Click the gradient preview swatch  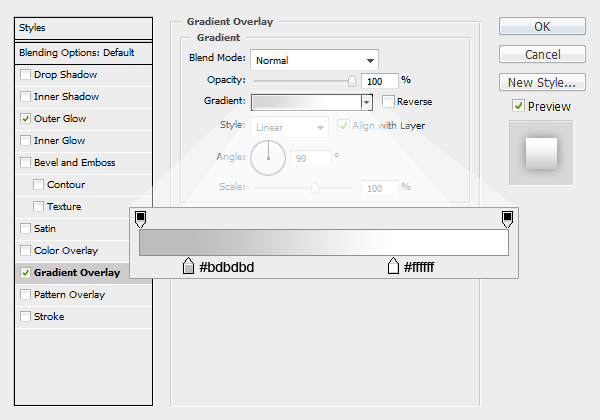307,102
